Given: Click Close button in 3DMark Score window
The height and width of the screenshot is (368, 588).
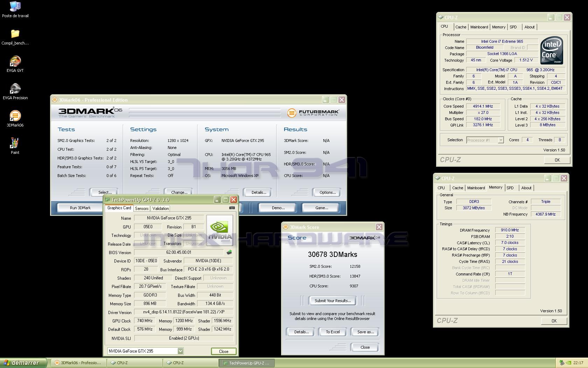Looking at the screenshot, I should click(x=365, y=347).
